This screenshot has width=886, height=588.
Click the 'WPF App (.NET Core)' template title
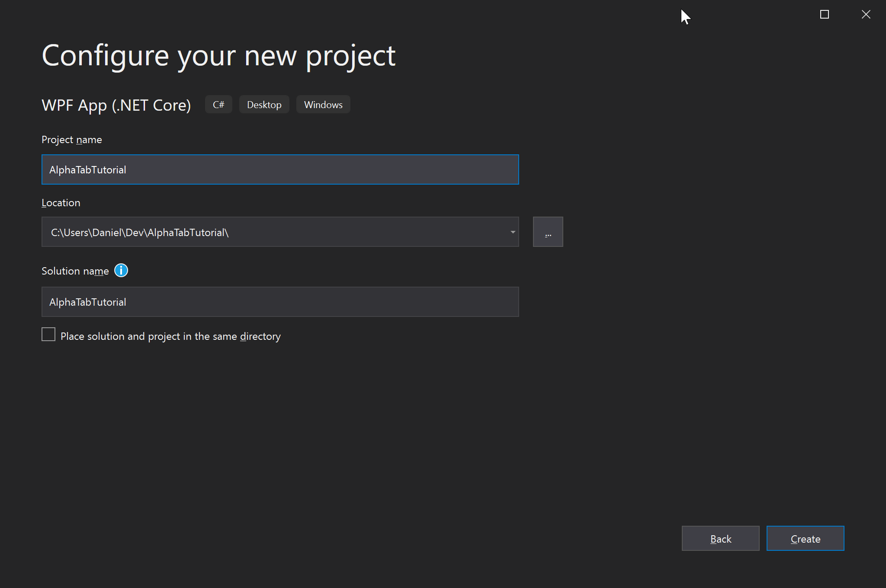pyautogui.click(x=116, y=105)
